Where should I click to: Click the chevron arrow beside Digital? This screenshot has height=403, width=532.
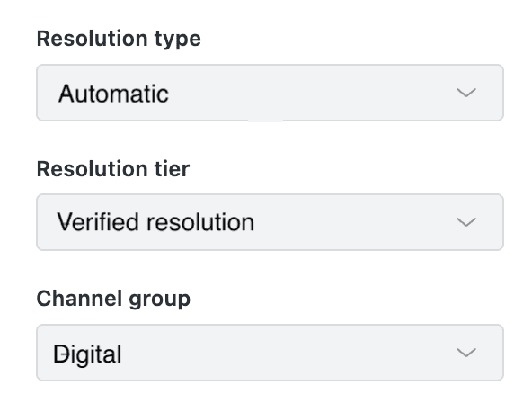(x=466, y=353)
